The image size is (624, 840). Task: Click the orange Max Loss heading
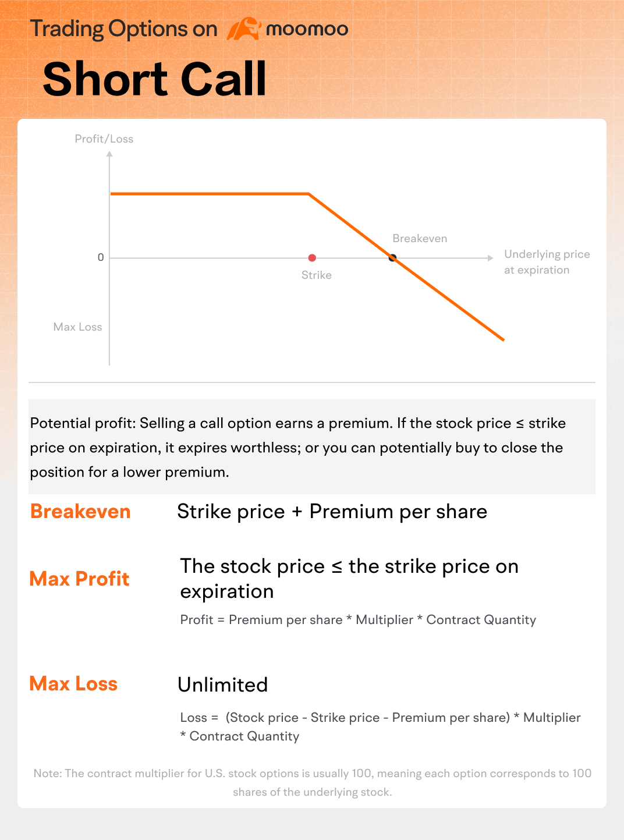(73, 683)
